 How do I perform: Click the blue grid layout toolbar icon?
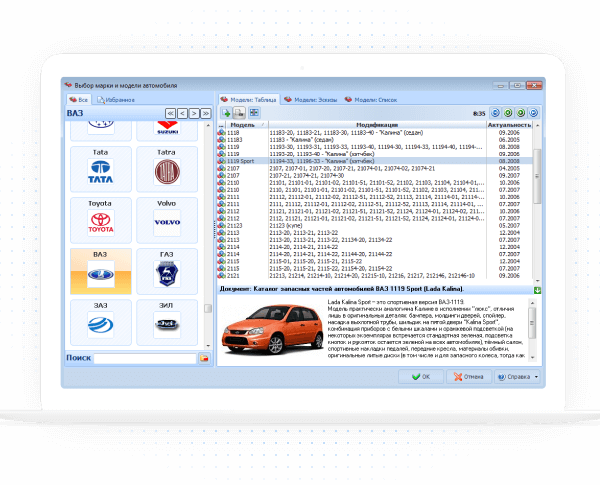coord(254,113)
